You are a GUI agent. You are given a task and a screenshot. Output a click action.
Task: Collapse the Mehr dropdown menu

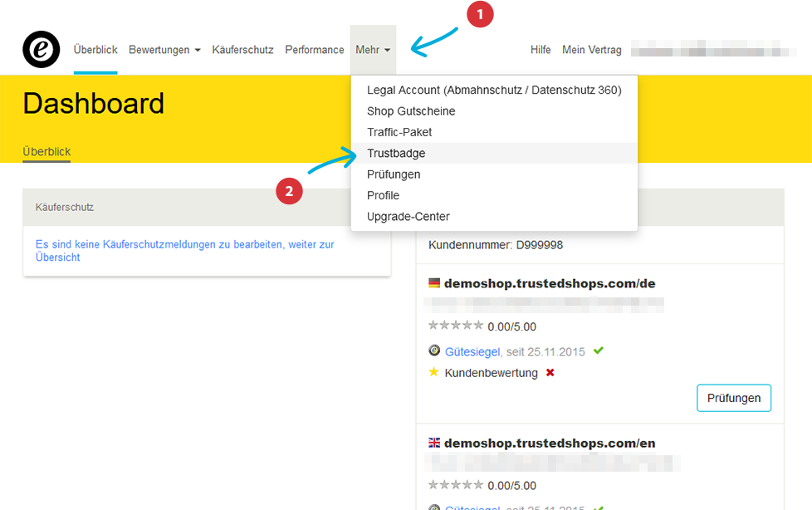[x=373, y=50]
